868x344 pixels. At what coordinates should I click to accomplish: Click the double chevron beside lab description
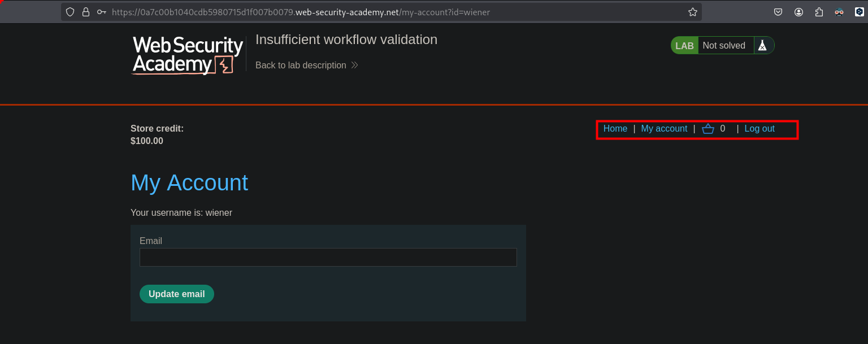pos(355,66)
